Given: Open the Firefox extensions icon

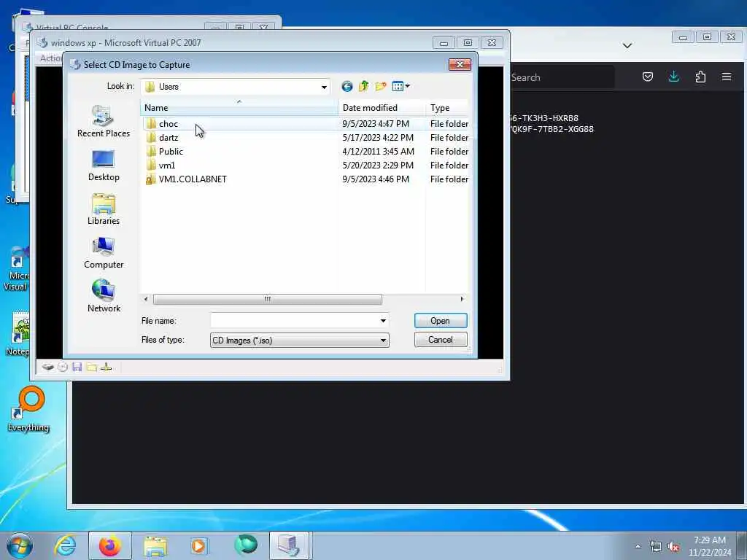Looking at the screenshot, I should (700, 77).
